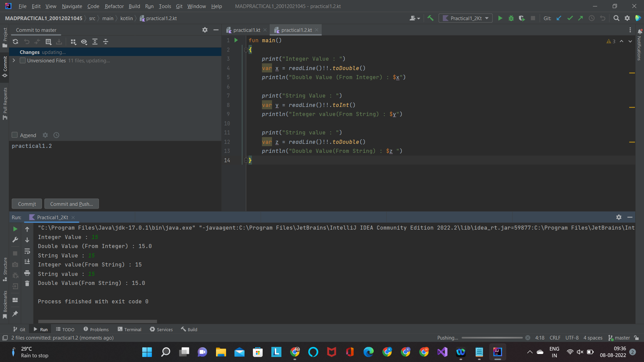Clear all Run console output with trash icon
This screenshot has height=362, width=644.
pyautogui.click(x=27, y=284)
